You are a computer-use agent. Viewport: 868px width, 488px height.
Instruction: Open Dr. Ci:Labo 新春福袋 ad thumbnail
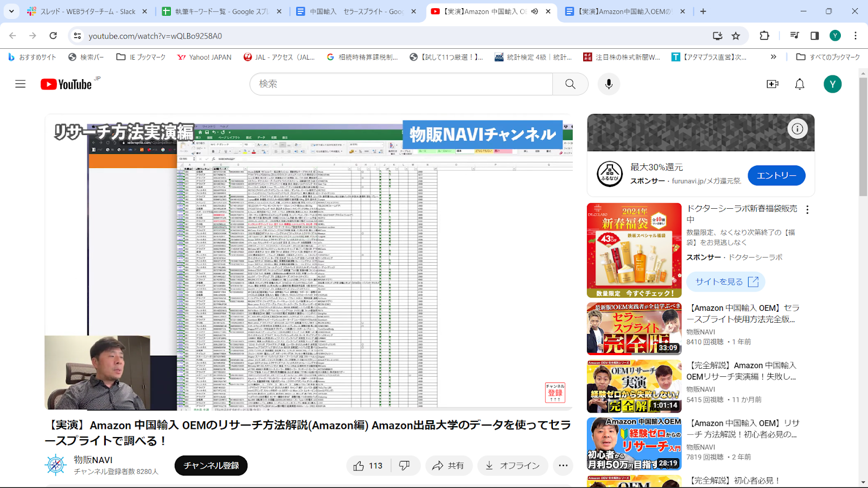click(x=634, y=251)
